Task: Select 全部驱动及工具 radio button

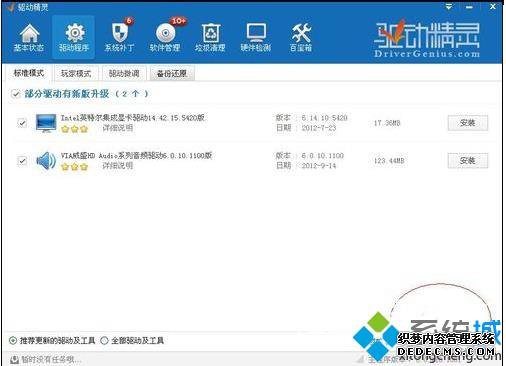Action: point(105,341)
